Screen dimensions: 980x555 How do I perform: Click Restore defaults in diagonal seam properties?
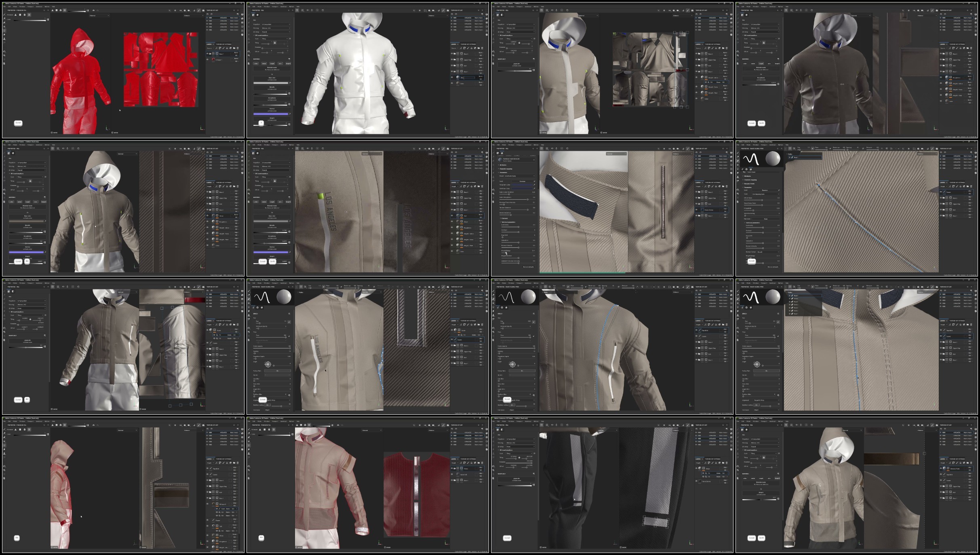(773, 267)
